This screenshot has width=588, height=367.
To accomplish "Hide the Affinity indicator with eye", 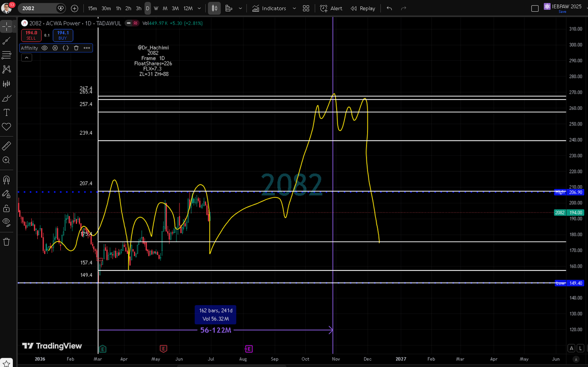I will pyautogui.click(x=44, y=48).
